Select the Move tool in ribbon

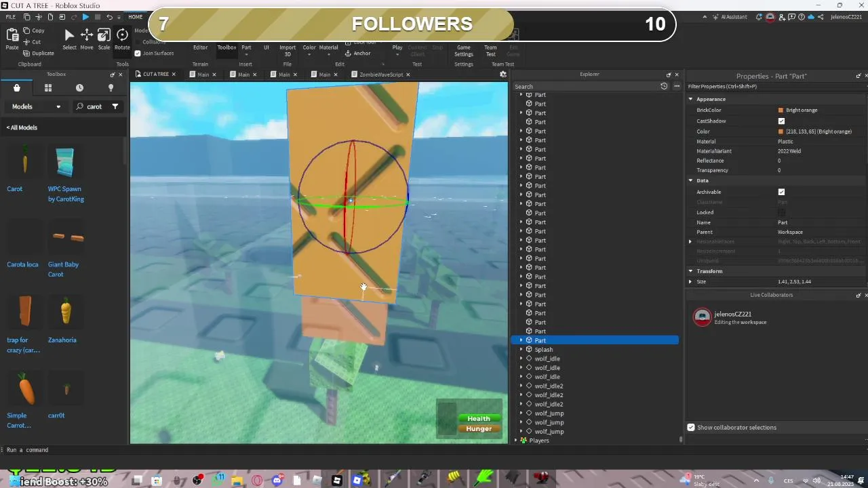87,39
